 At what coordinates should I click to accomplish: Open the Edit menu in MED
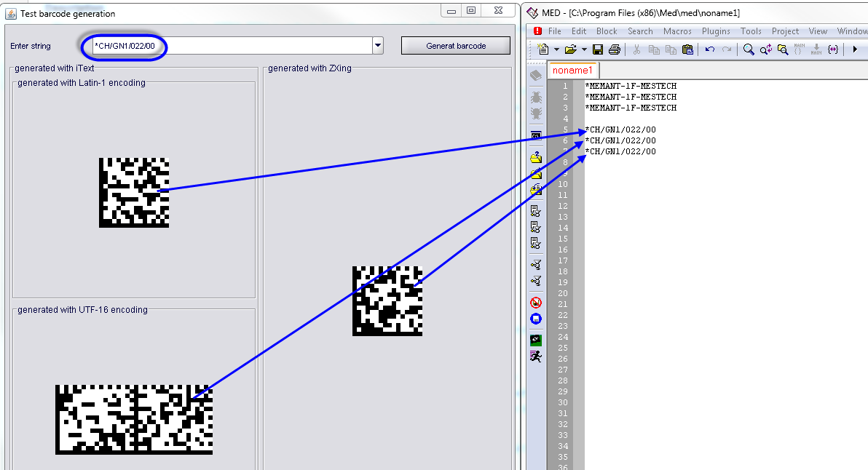[x=579, y=31]
